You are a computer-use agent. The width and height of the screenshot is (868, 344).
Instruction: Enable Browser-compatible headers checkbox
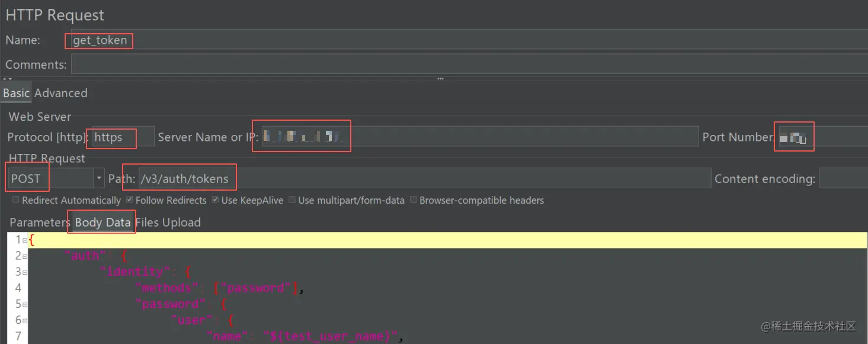(414, 200)
